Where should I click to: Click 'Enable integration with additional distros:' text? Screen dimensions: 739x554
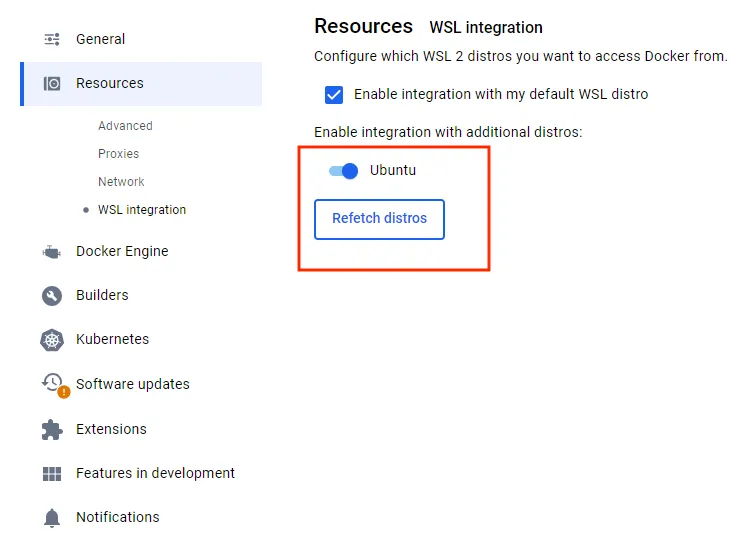coord(448,132)
